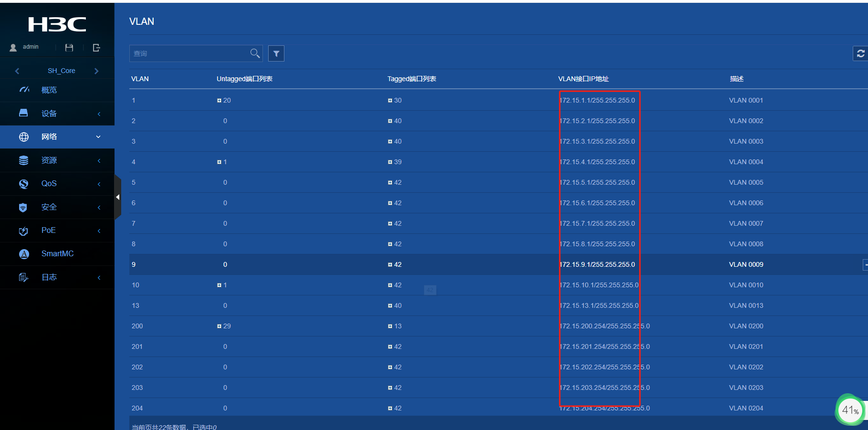Click the log document icon
The height and width of the screenshot is (430, 868).
tap(23, 277)
